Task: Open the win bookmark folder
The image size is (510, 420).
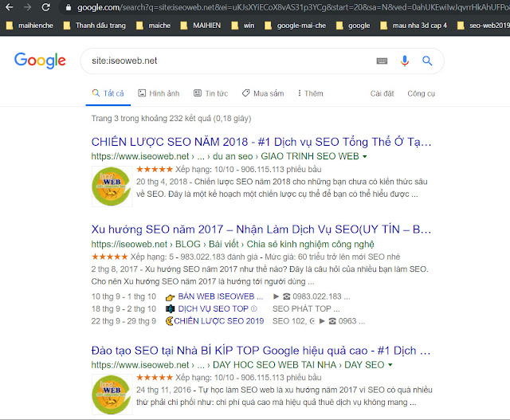Action: (242, 26)
